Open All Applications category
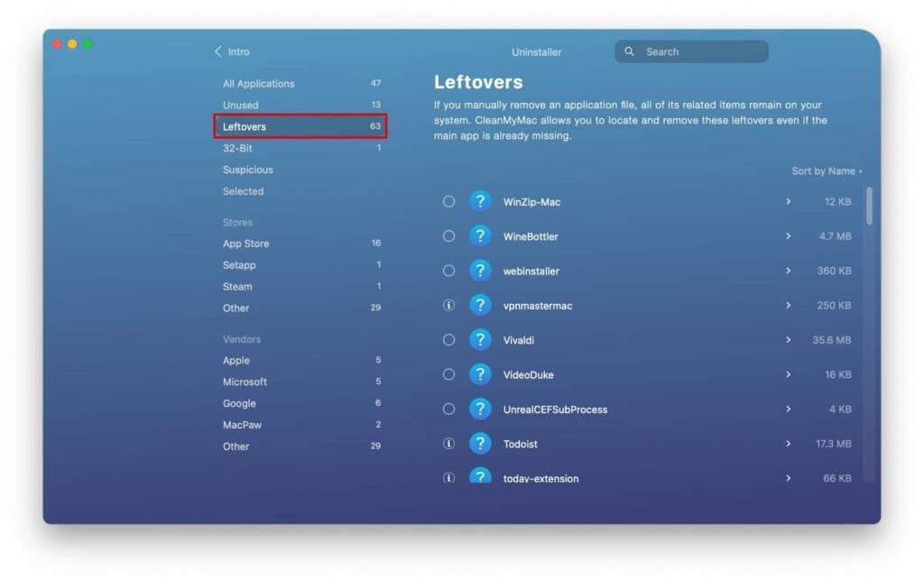Image resolution: width=924 pixels, height=581 pixels. pyautogui.click(x=300, y=84)
